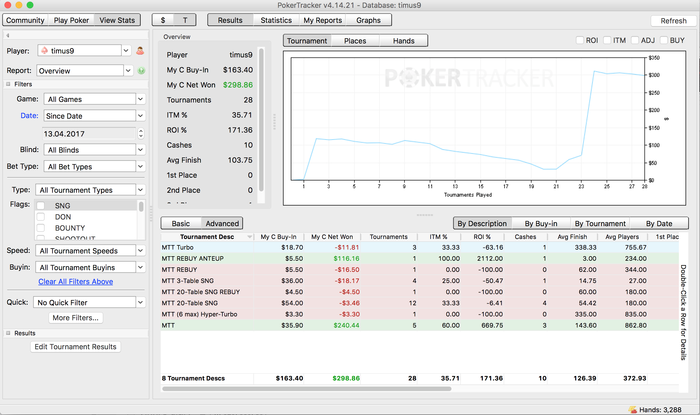Image resolution: width=700 pixels, height=415 pixels.
Task: Group results By Buy-in
Action: point(541,224)
